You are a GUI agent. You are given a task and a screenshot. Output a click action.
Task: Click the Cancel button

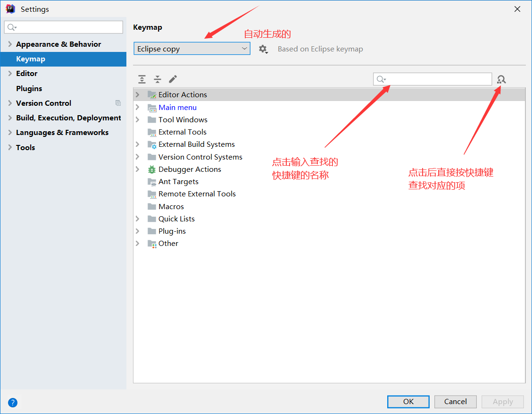(x=455, y=401)
